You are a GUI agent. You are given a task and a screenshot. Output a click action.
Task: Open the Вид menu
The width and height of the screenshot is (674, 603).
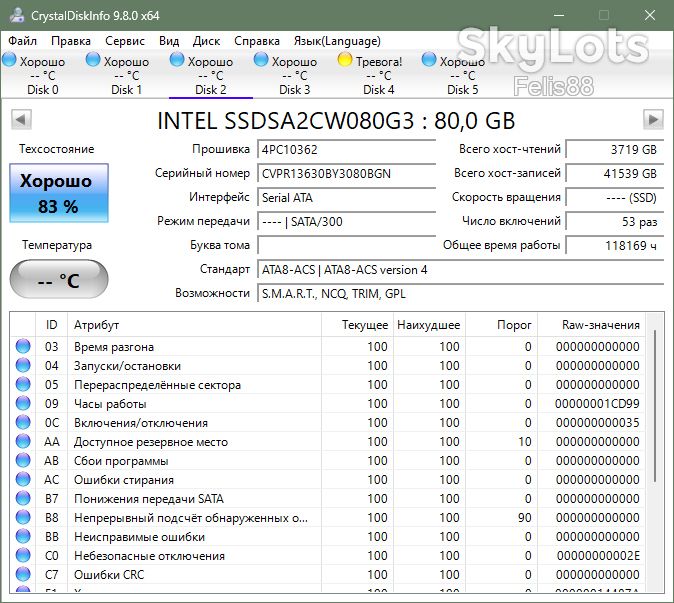(169, 41)
